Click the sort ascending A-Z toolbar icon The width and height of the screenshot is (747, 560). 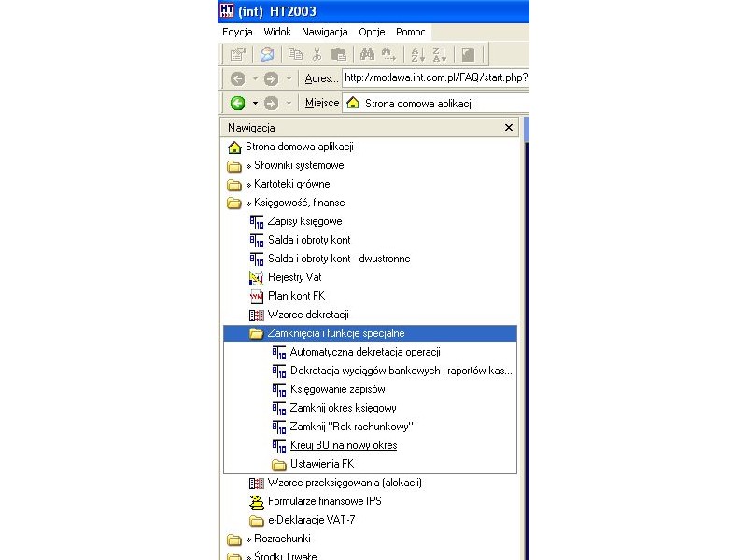[417, 54]
